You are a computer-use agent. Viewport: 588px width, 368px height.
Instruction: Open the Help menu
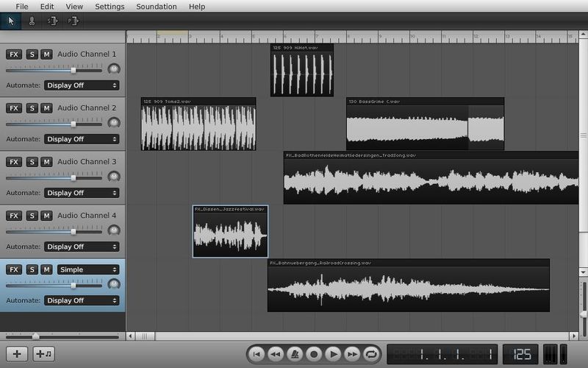pos(197,7)
